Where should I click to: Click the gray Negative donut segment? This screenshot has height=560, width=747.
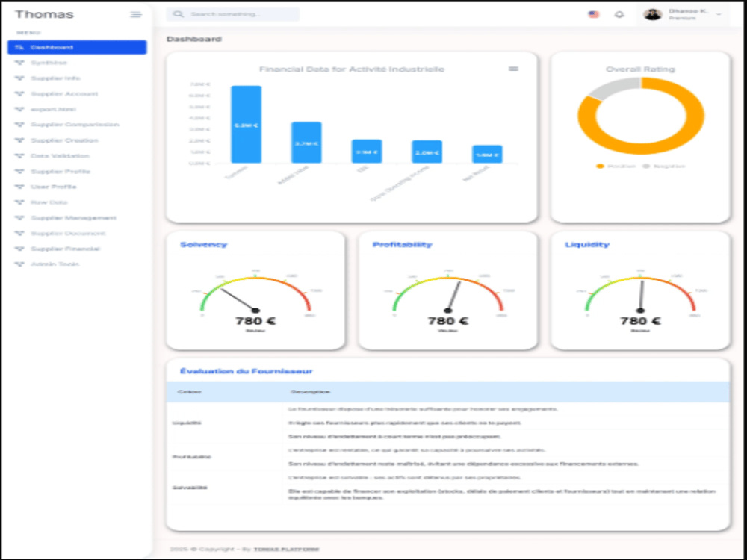tap(615, 88)
